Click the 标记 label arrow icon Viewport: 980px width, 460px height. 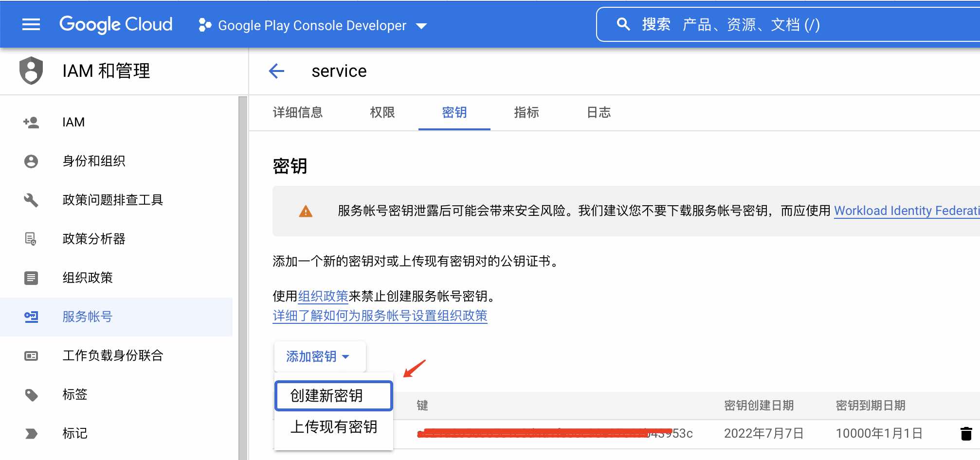tap(31, 433)
